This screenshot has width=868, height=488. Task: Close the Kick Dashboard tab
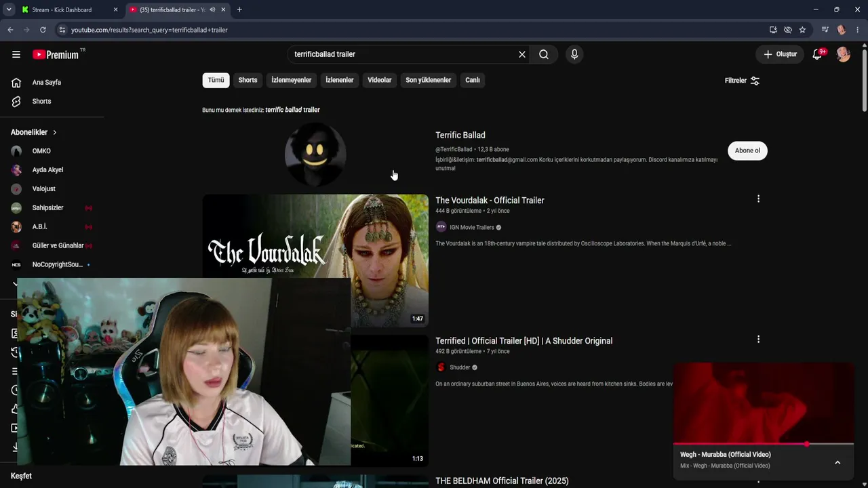coord(115,9)
